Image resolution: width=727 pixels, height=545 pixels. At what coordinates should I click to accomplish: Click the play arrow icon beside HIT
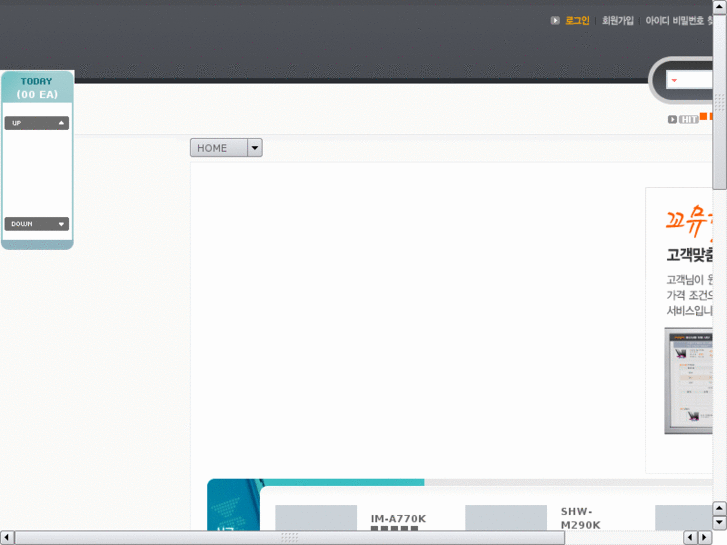tap(672, 120)
